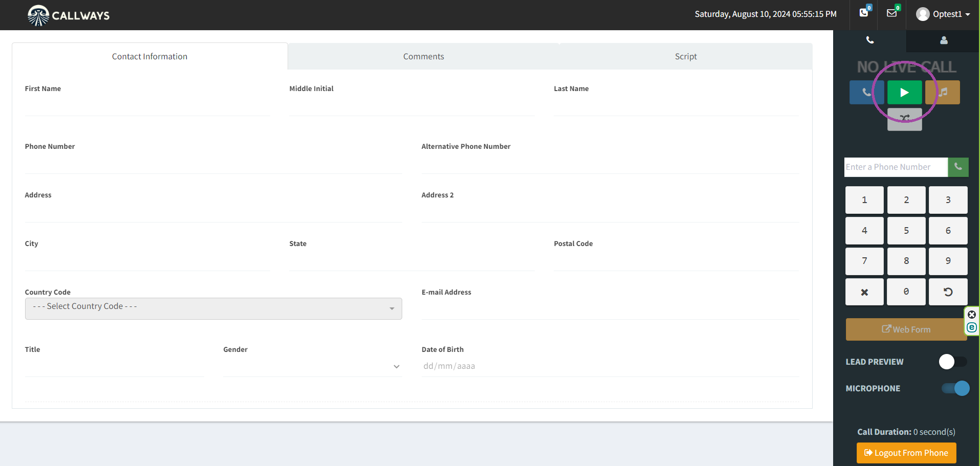Click the music note park call icon
Image resolution: width=980 pixels, height=466 pixels.
point(943,93)
